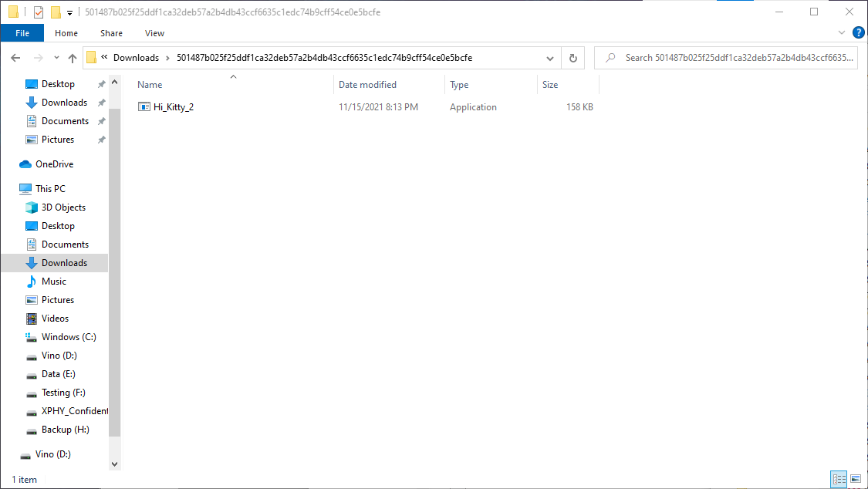Open the recent locations dropdown arrow
The height and width of the screenshot is (489, 868).
click(x=56, y=58)
